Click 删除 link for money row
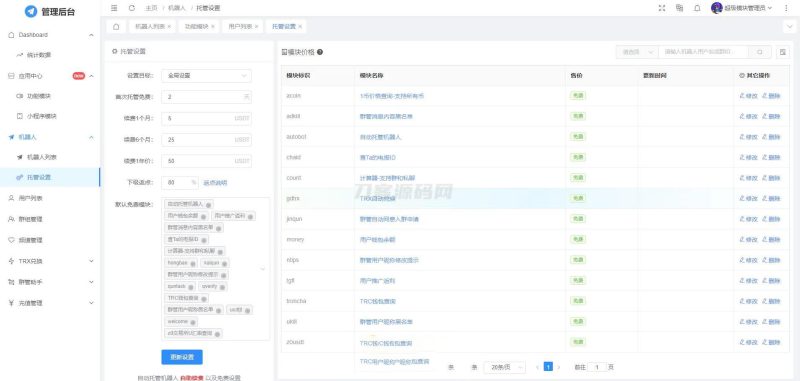This screenshot has width=800, height=381. click(771, 240)
